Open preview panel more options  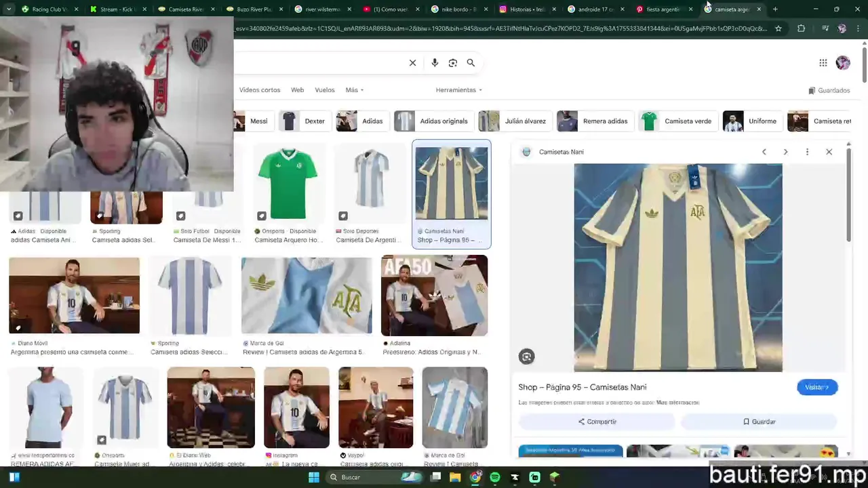pyautogui.click(x=807, y=152)
